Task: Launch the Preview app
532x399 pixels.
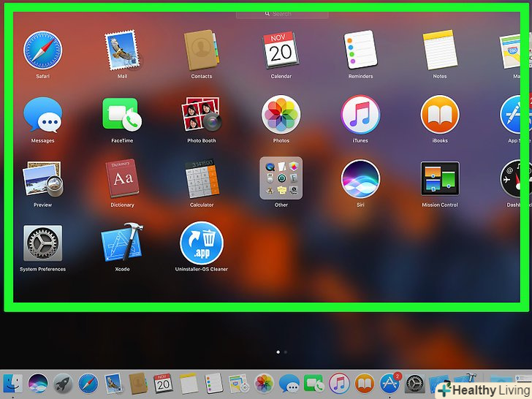Action: 42,179
